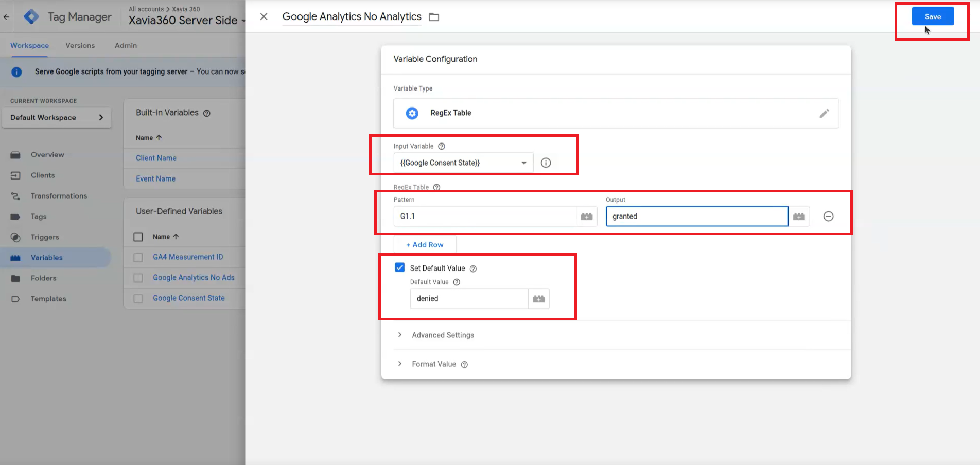The image size is (980, 465).
Task: Open help for Format Value
Action: pyautogui.click(x=464, y=364)
